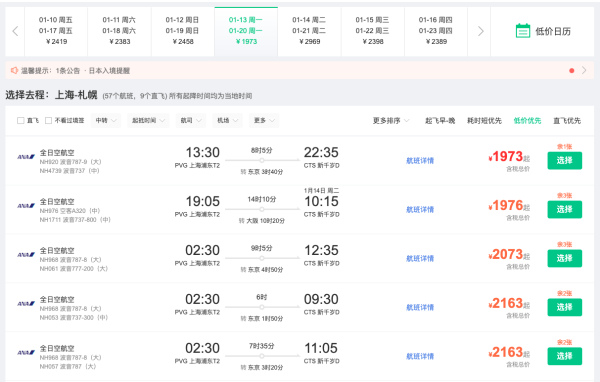This screenshot has height=382, width=600.
Task: Click the 转 大阪 10时20分 transfer text
Action: click(x=262, y=221)
